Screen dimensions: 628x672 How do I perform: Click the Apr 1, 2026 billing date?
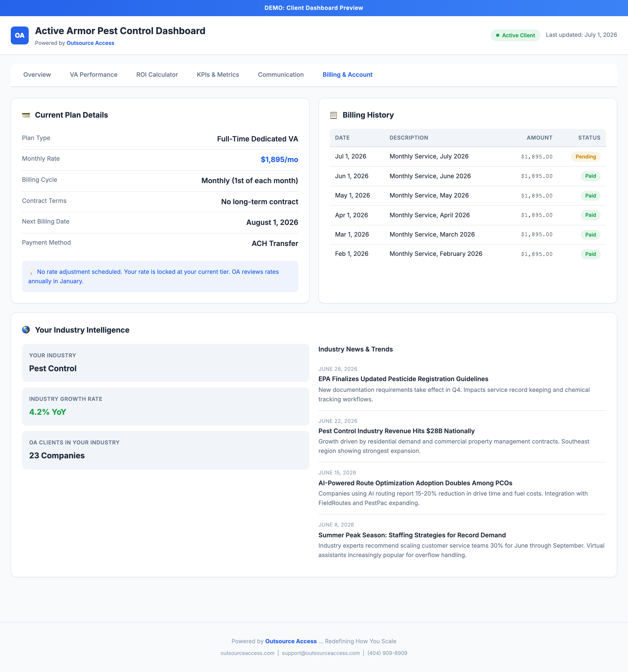pos(351,215)
